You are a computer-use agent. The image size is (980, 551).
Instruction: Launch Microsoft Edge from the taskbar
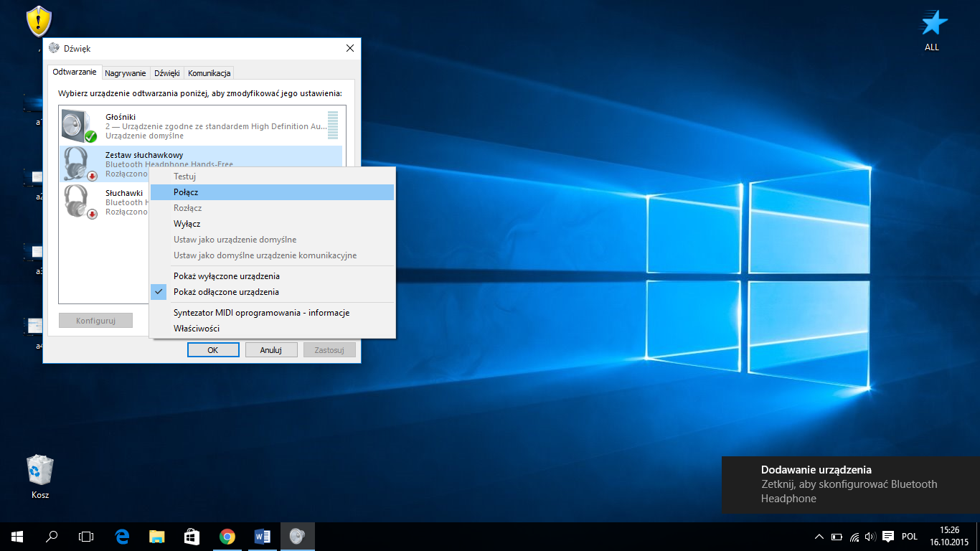pos(122,537)
